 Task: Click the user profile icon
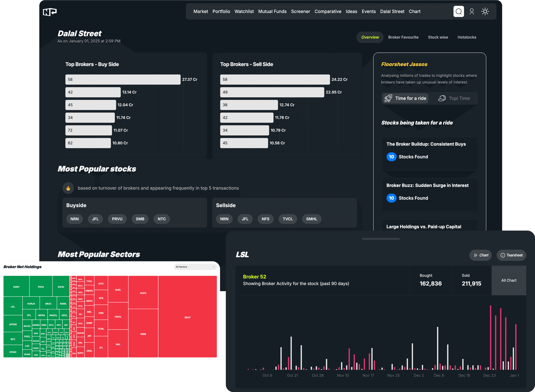tap(472, 11)
